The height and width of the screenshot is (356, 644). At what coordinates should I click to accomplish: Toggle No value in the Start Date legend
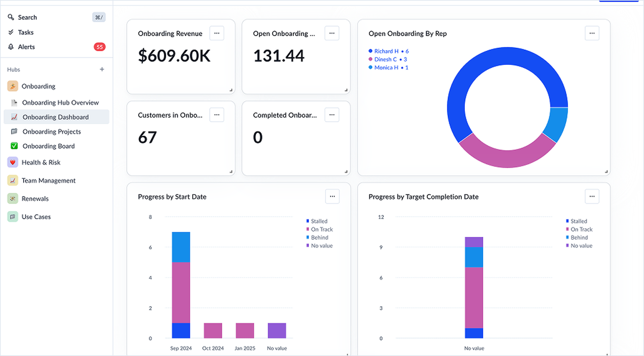point(319,246)
